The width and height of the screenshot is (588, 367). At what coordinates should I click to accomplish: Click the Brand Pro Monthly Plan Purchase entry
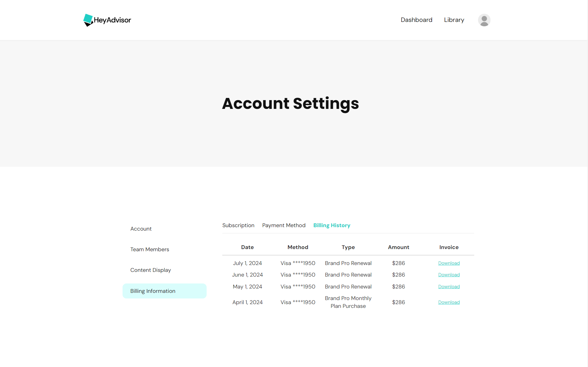point(348,302)
